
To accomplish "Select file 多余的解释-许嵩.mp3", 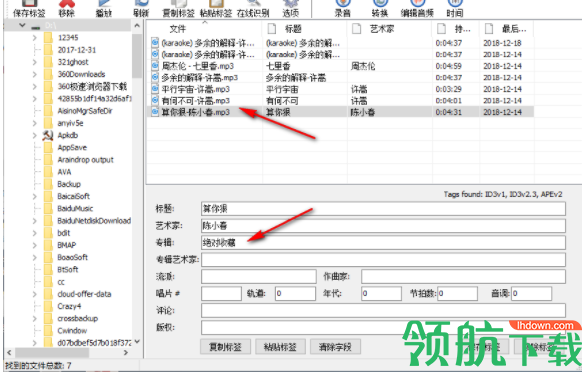I will tap(199, 78).
